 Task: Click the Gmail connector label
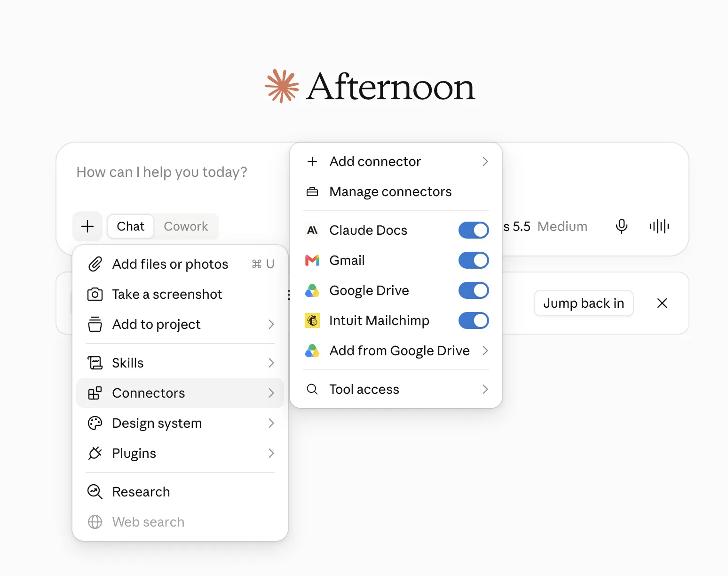[x=347, y=260]
